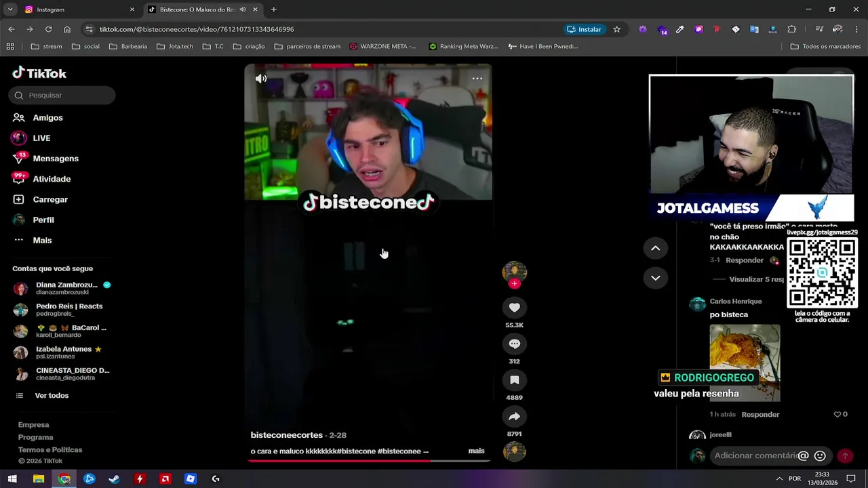Go back with browser back arrow
The image size is (868, 488).
(12, 29)
